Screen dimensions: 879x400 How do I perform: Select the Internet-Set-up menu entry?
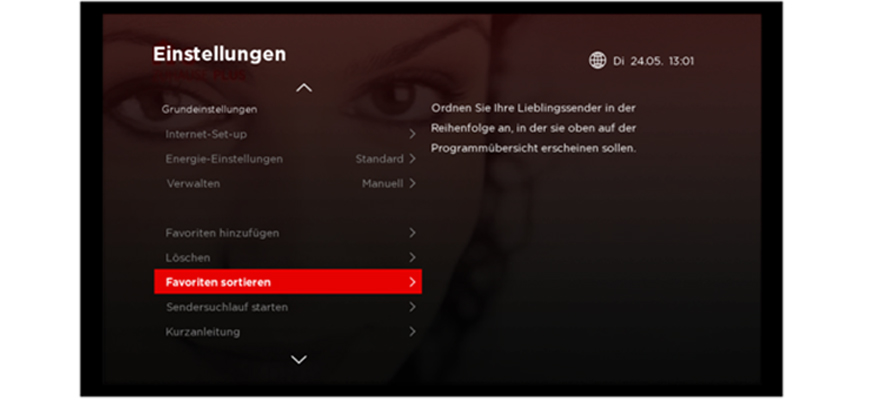[x=288, y=134]
